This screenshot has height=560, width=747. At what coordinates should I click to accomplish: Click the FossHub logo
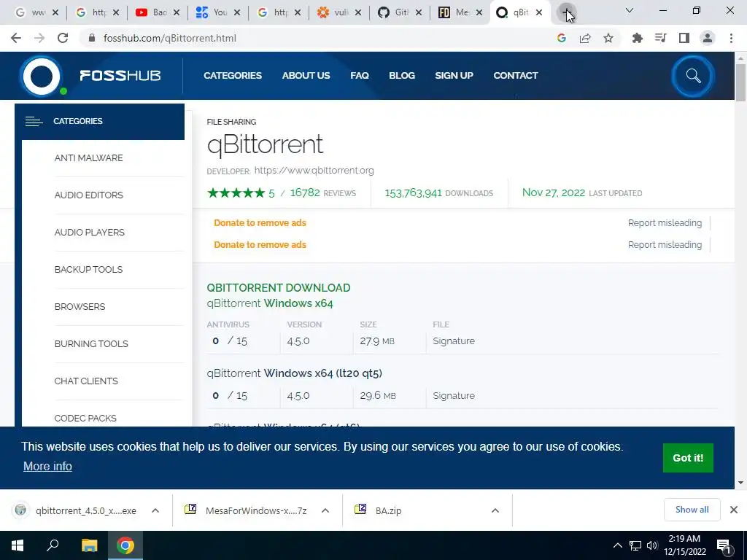[90, 76]
